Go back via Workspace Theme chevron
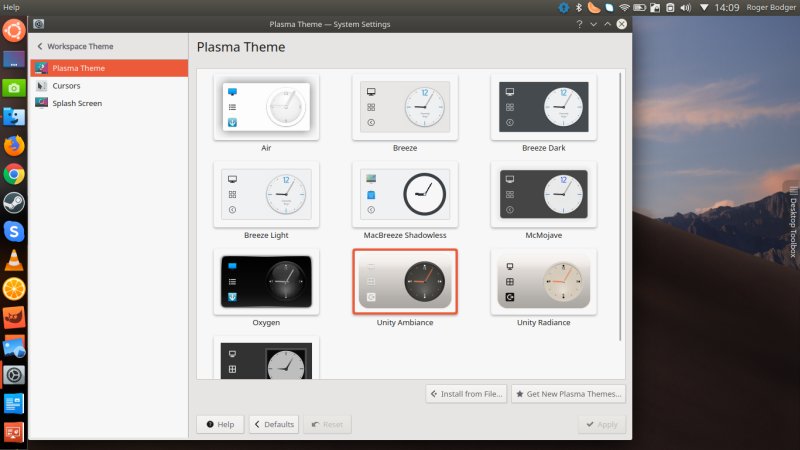The height and width of the screenshot is (450, 800). (40, 47)
